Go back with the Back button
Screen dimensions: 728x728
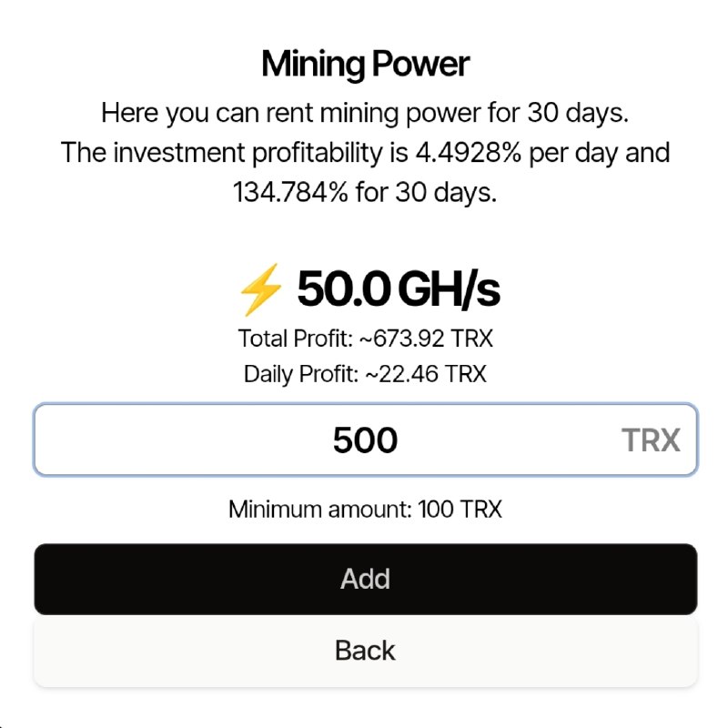pyautogui.click(x=365, y=651)
